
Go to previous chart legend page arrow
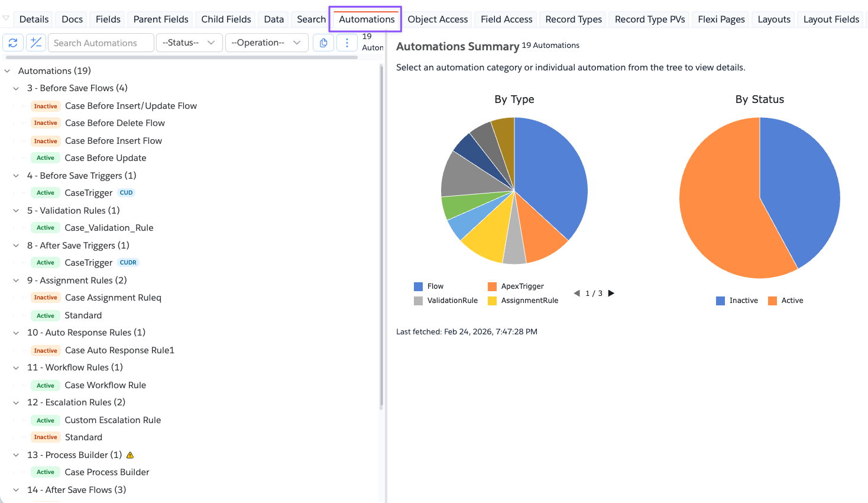(576, 293)
